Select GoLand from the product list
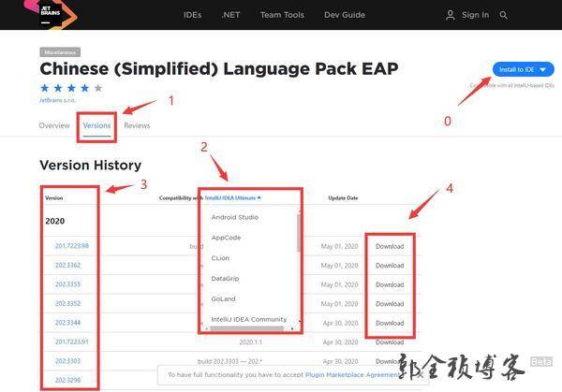The width and height of the screenshot is (562, 392). (223, 299)
